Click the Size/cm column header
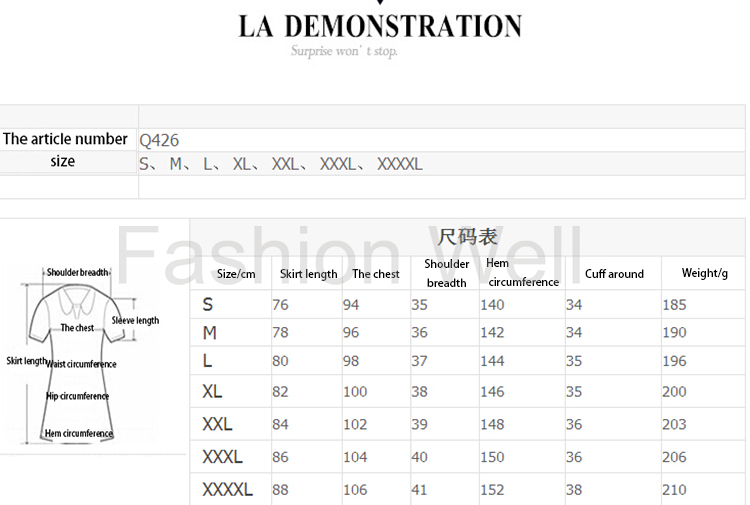This screenshot has width=750, height=505. (236, 274)
